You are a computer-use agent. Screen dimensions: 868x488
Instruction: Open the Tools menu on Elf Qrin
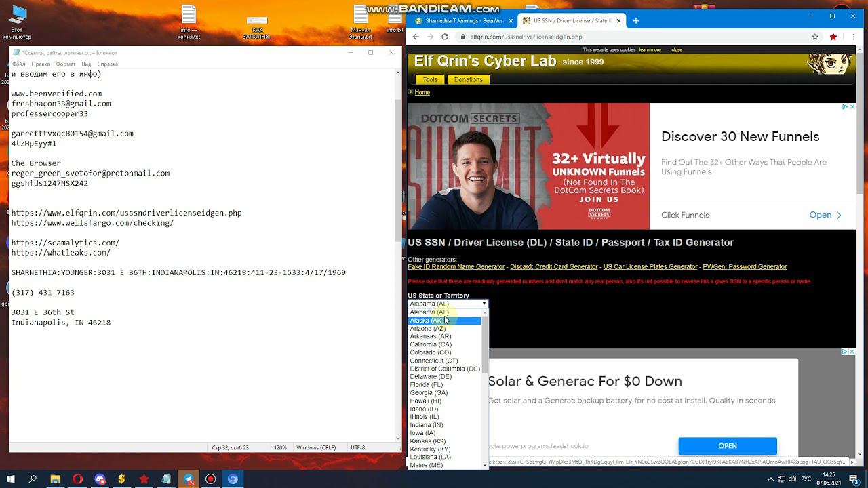coord(430,80)
